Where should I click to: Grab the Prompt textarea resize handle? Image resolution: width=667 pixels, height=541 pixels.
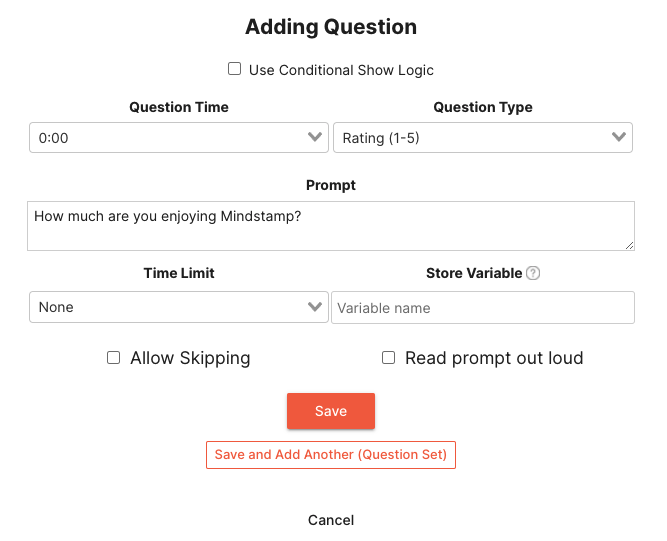[629, 245]
